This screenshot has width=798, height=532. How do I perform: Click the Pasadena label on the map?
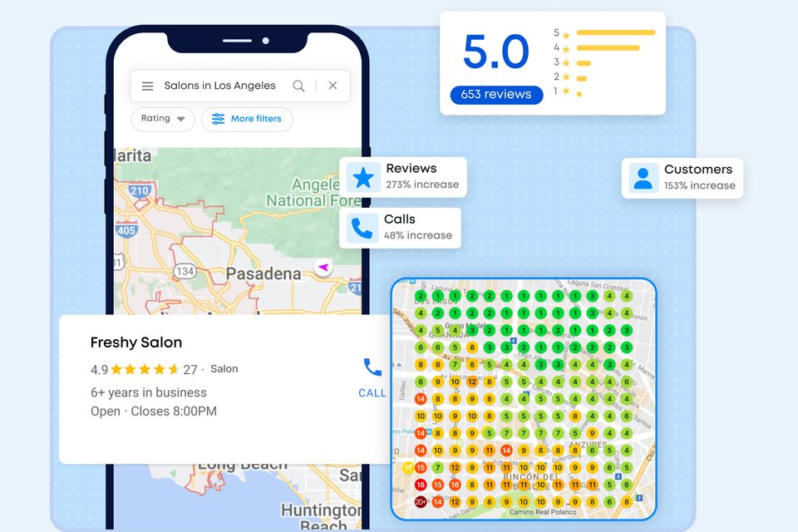264,273
